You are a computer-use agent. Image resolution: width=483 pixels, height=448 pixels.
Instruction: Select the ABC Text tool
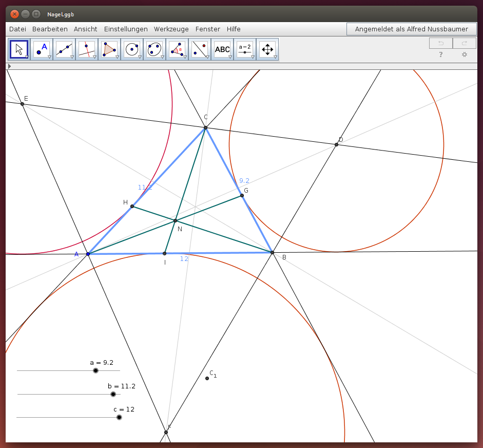click(x=222, y=49)
